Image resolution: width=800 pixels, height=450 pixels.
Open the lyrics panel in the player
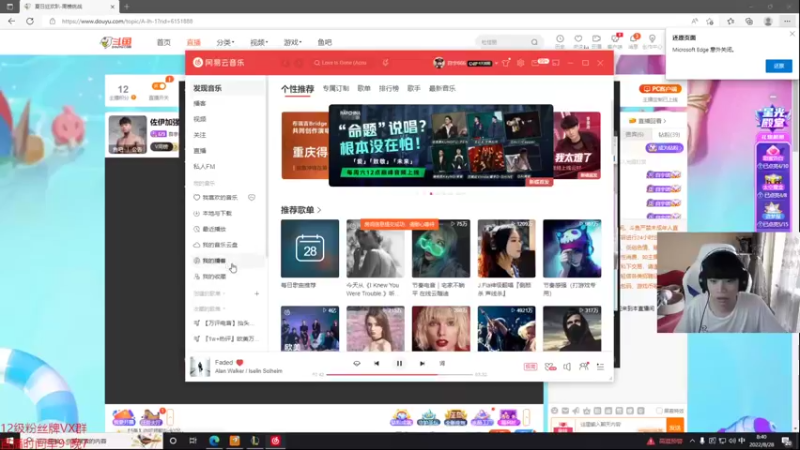[442, 363]
